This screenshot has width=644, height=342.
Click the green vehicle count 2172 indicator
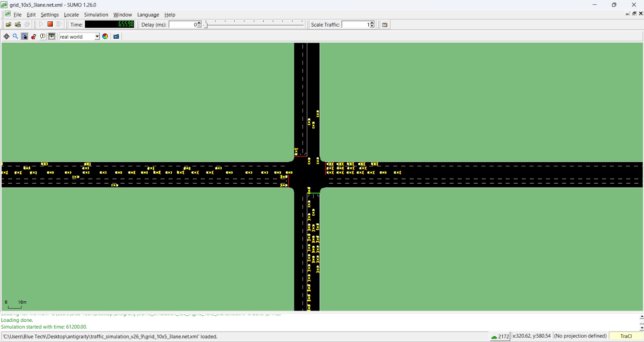(x=500, y=336)
